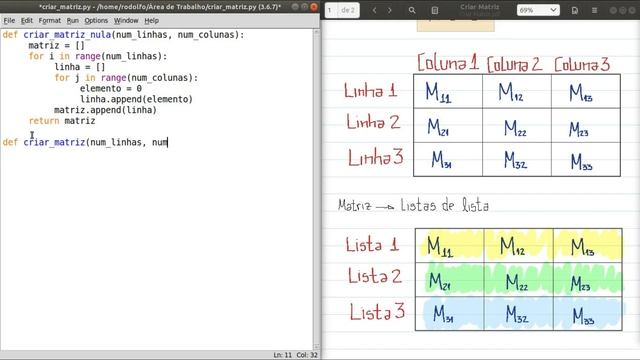
Task: Click IDLE editor vertical scrollbar
Action: tap(316, 189)
